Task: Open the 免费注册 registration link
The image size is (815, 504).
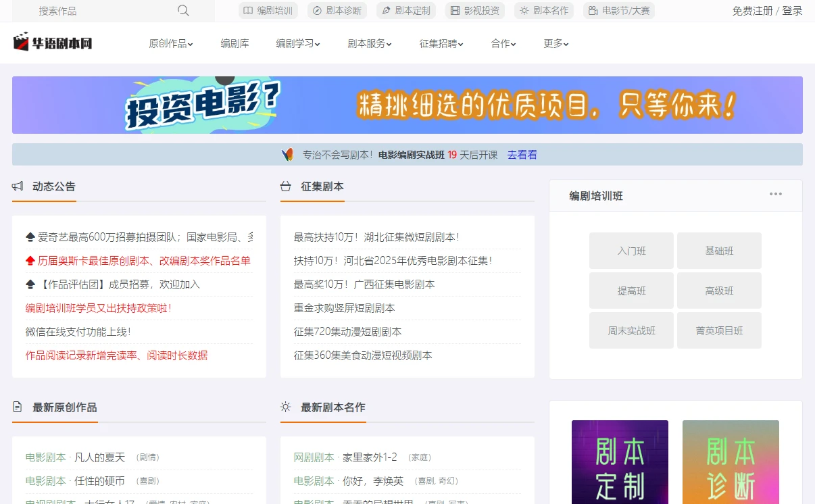Action: (751, 11)
